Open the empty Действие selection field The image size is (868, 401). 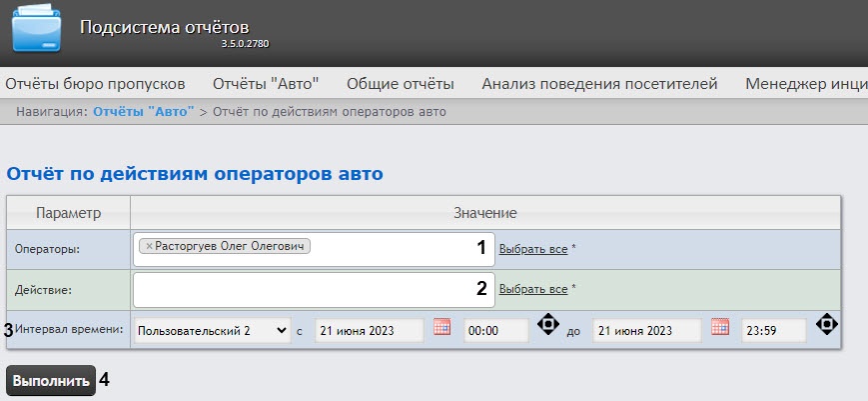pos(300,290)
